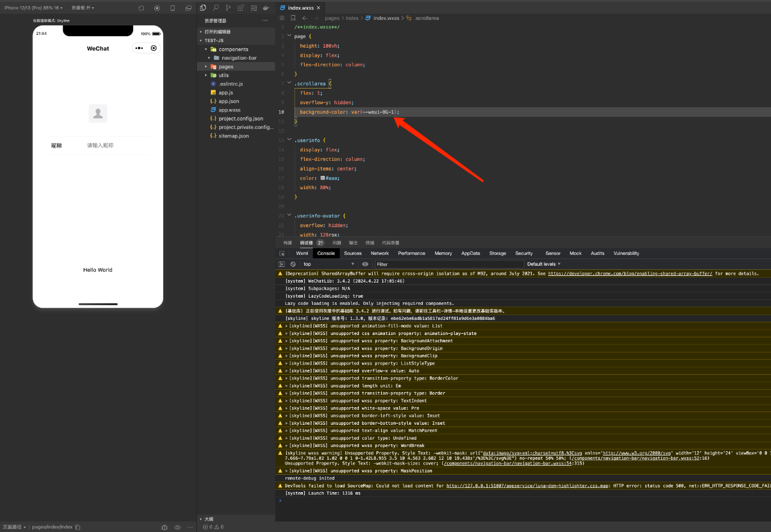Open the iPhone 12/13 (Pro) device dropdown
The height and width of the screenshot is (532, 771).
point(32,8)
